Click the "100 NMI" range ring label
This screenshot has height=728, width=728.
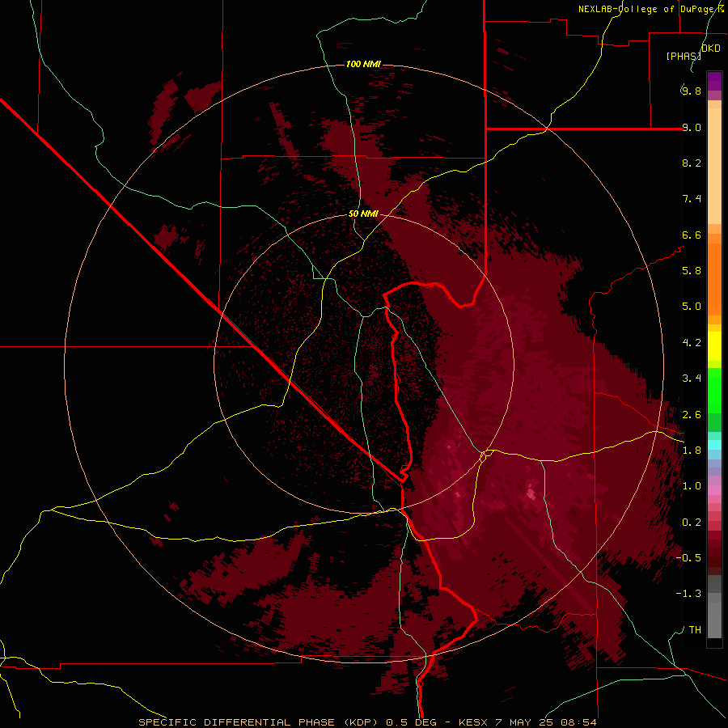point(363,64)
